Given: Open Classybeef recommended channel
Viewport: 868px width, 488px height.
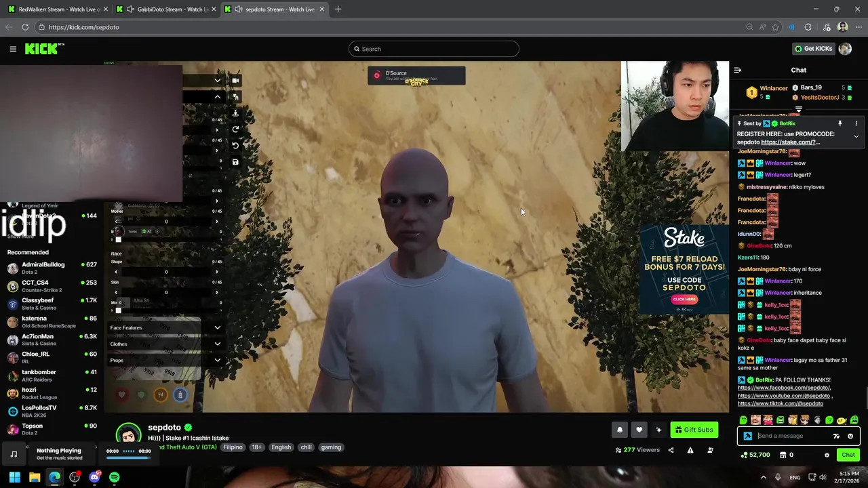Looking at the screenshot, I should (x=52, y=304).
